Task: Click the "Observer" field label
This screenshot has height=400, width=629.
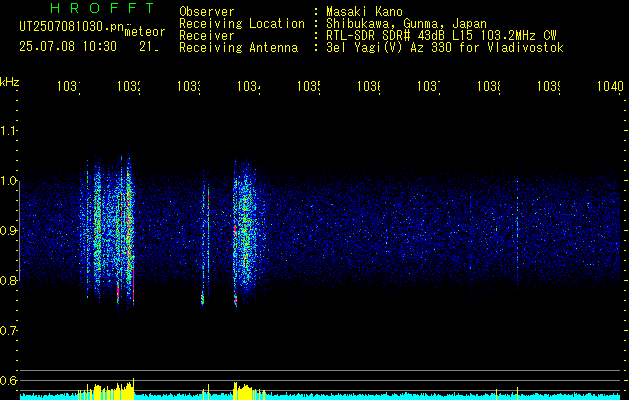Action: click(207, 11)
